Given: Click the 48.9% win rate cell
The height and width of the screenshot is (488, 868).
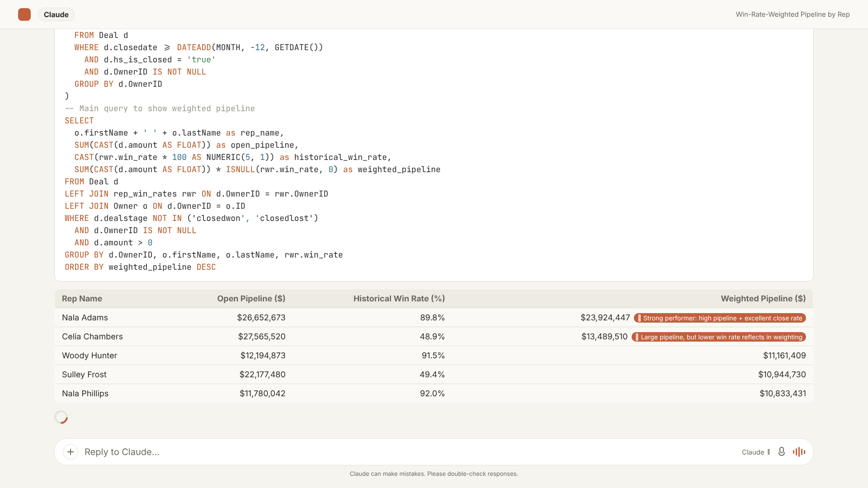Looking at the screenshot, I should [x=432, y=337].
